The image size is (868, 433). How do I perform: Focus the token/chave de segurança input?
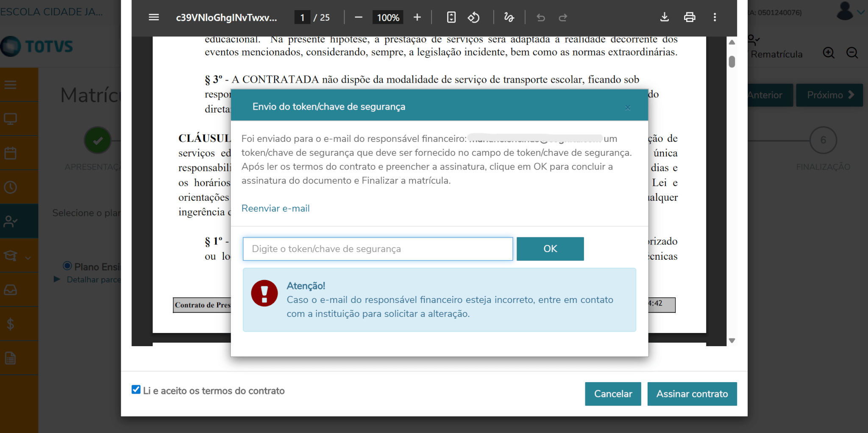point(378,249)
